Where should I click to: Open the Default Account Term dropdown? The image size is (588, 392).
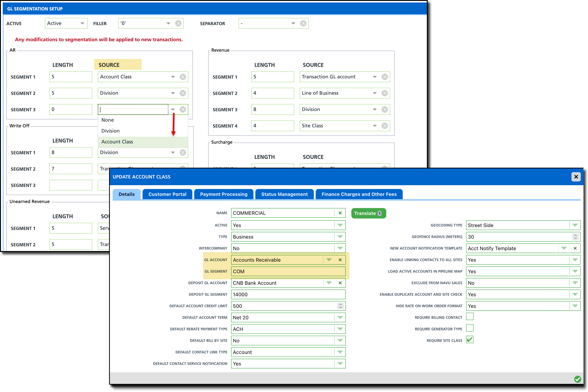pos(340,317)
